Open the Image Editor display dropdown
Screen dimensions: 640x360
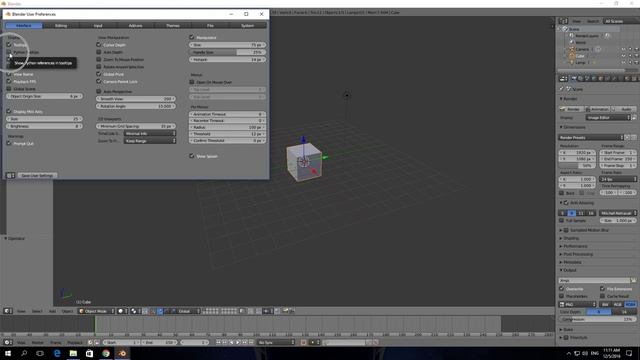[x=608, y=118]
